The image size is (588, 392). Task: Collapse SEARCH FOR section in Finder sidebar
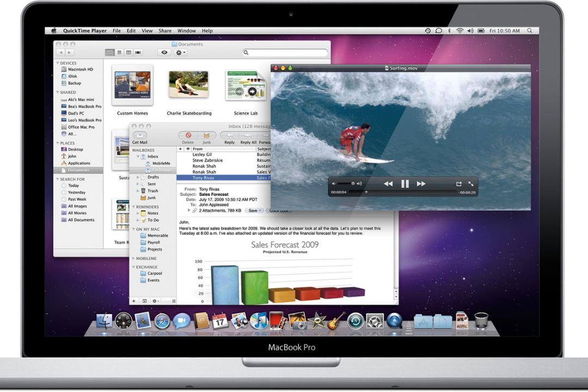[57, 179]
